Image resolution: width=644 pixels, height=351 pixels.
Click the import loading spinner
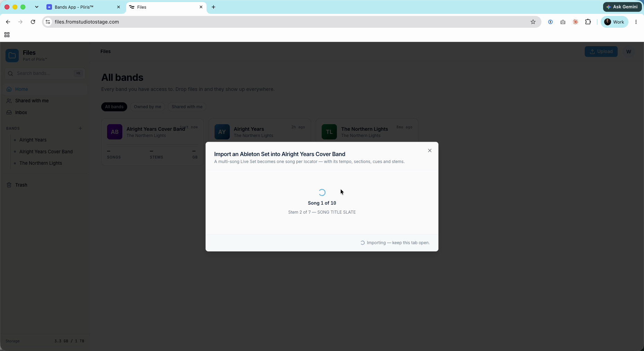(322, 192)
